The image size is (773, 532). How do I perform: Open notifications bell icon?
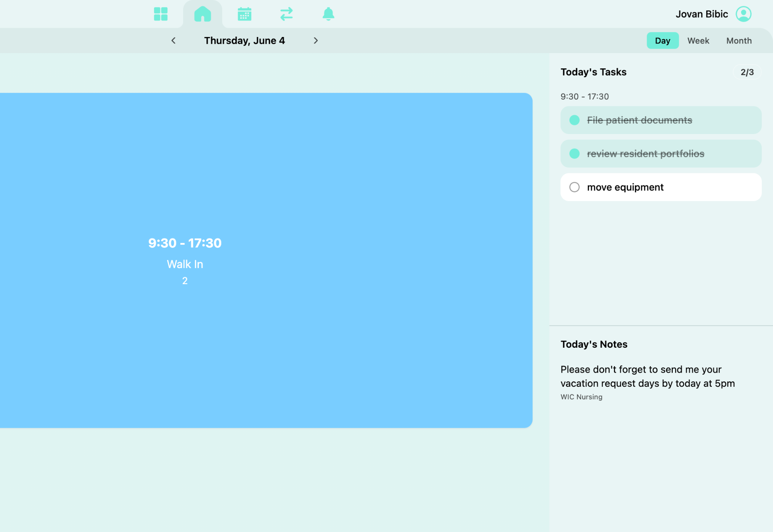coord(328,14)
